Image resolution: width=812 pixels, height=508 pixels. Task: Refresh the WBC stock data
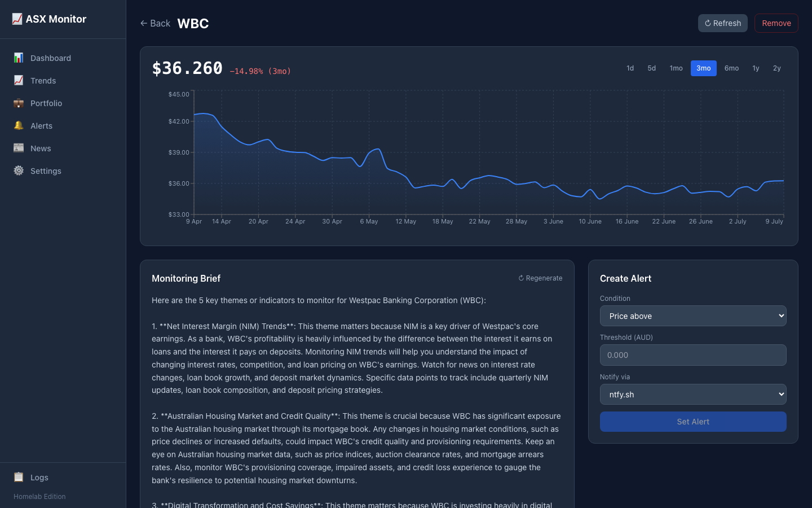click(723, 23)
